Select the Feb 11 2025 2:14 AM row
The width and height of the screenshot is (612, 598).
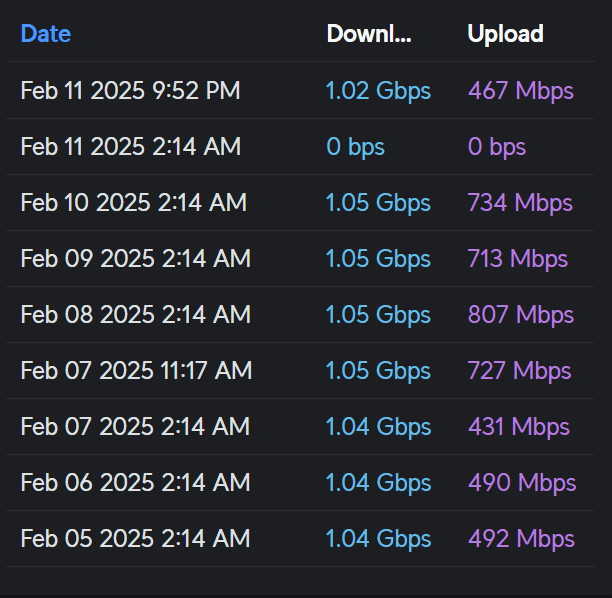coord(300,146)
